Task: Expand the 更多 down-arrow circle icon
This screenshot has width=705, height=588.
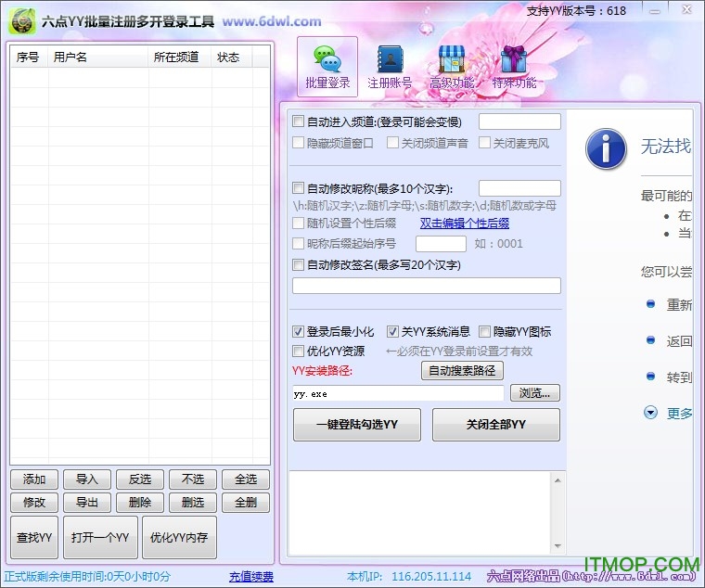Action: pyautogui.click(x=650, y=412)
